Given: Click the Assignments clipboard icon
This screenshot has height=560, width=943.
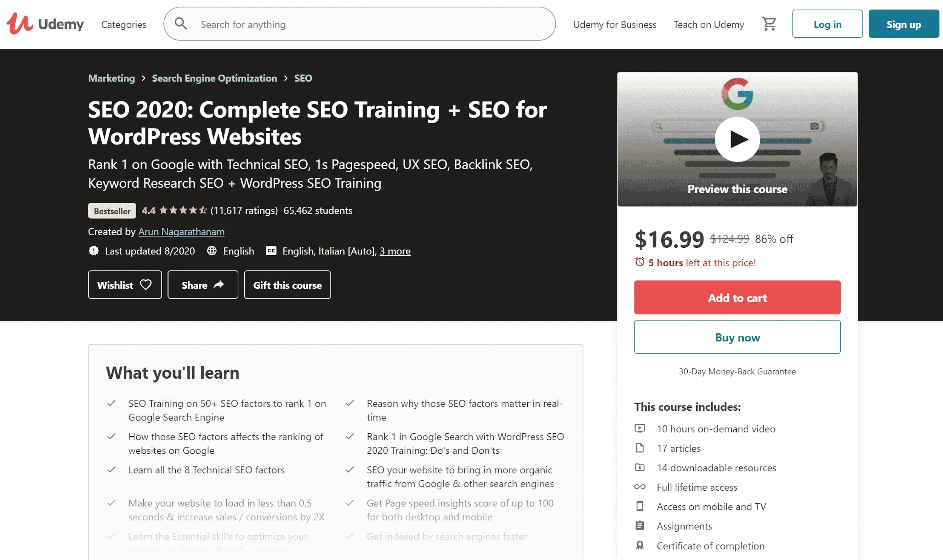Looking at the screenshot, I should 640,526.
